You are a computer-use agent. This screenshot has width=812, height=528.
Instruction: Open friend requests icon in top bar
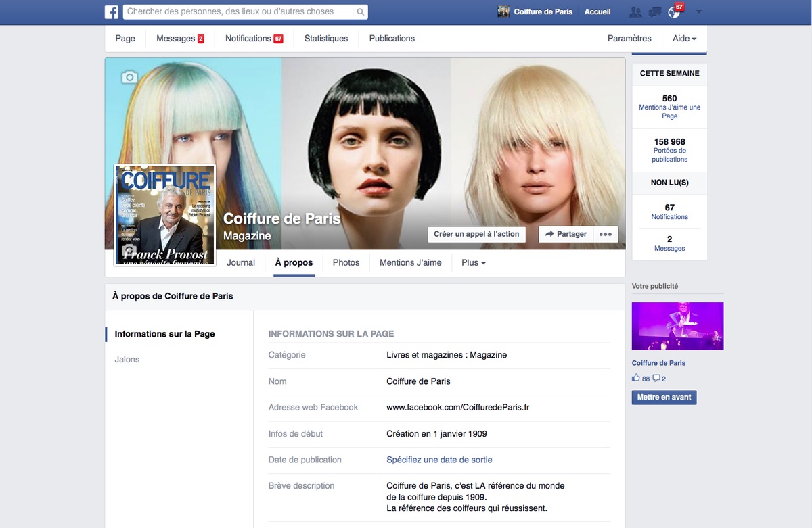(x=635, y=12)
